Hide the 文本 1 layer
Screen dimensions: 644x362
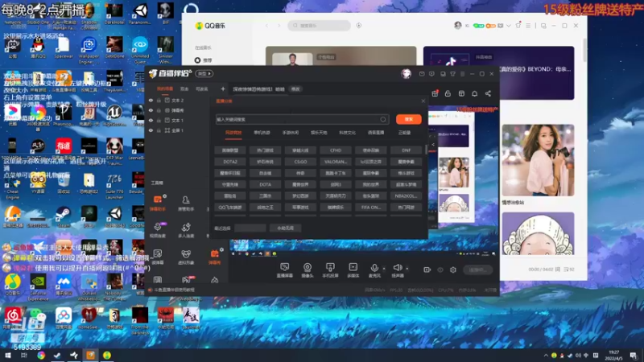point(151,120)
